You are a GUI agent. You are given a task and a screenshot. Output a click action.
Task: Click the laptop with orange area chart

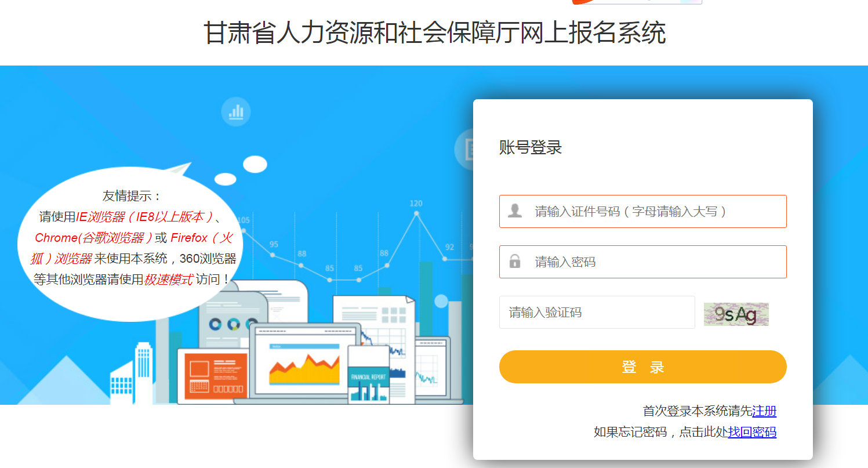[x=305, y=362]
